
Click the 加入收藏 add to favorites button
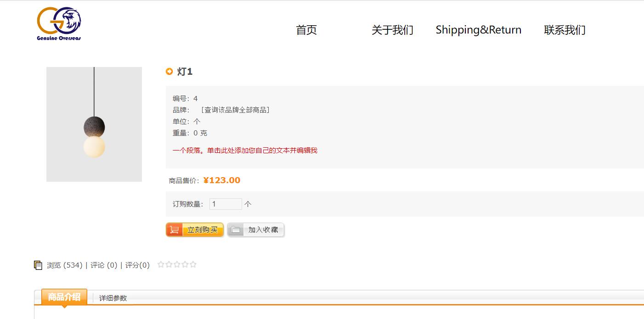(256, 230)
